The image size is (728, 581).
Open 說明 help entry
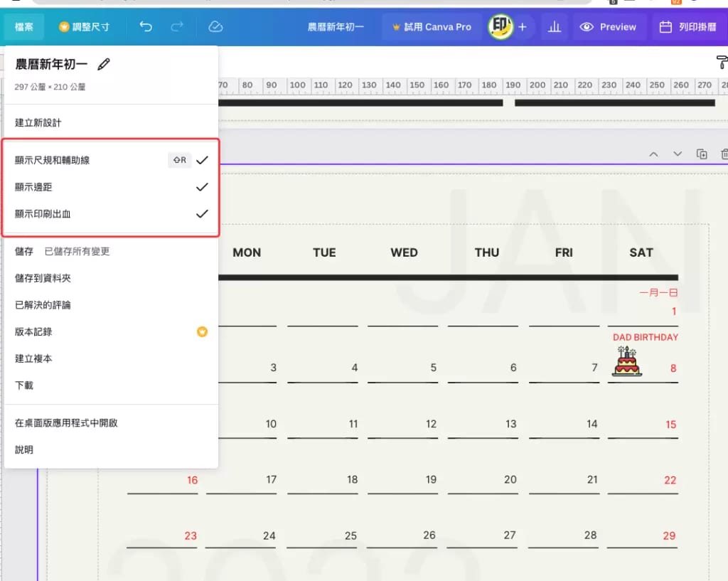point(110,449)
